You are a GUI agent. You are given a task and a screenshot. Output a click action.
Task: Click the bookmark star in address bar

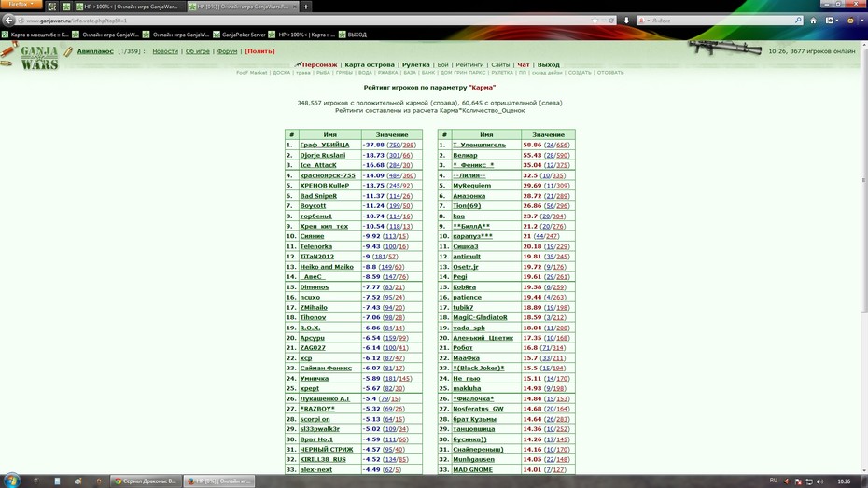pos(595,21)
